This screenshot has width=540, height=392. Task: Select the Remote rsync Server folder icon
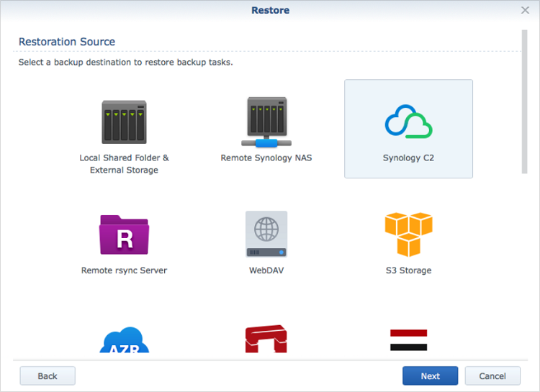click(x=124, y=234)
